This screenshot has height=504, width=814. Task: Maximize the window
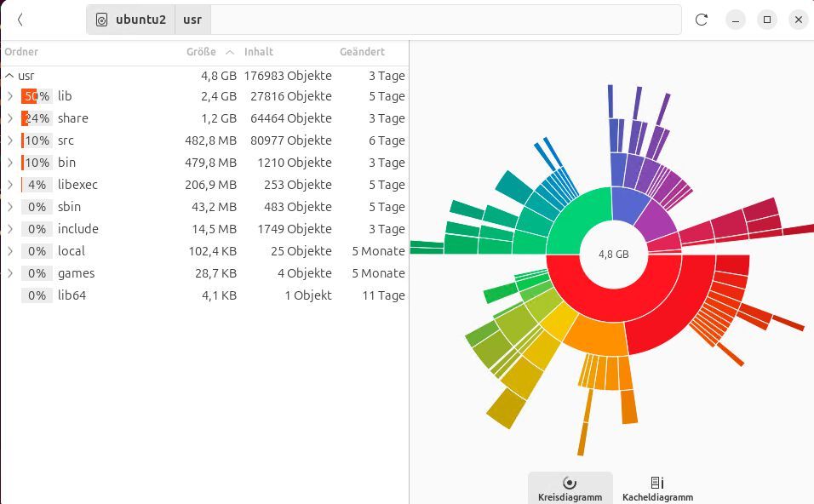pos(767,20)
